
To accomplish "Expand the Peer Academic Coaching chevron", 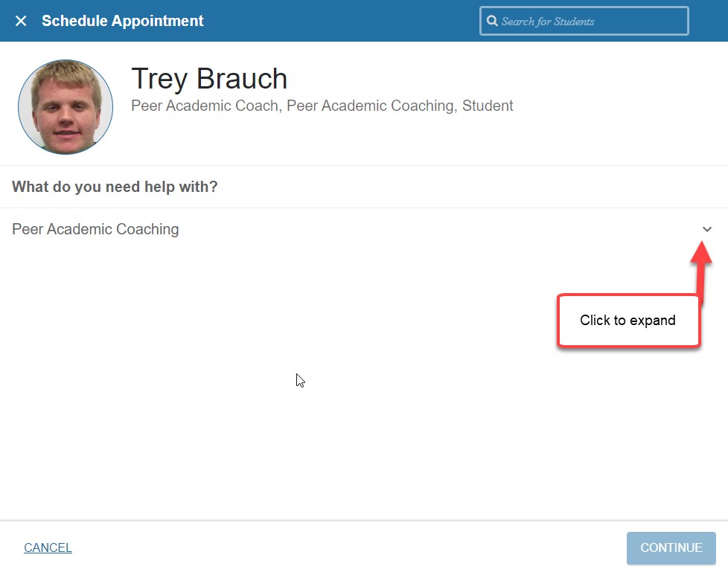I will (x=706, y=229).
